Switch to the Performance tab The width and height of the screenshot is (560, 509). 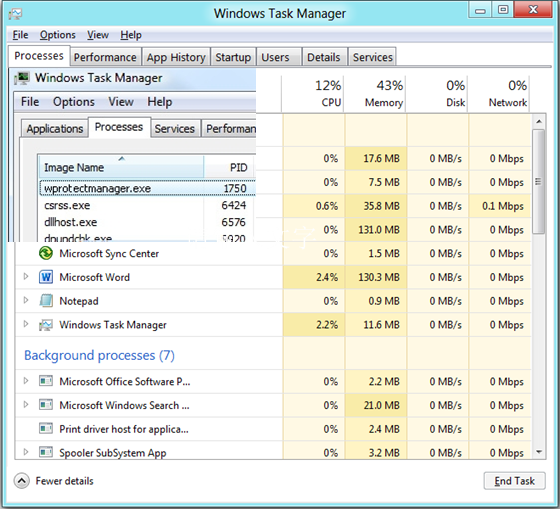click(x=105, y=57)
